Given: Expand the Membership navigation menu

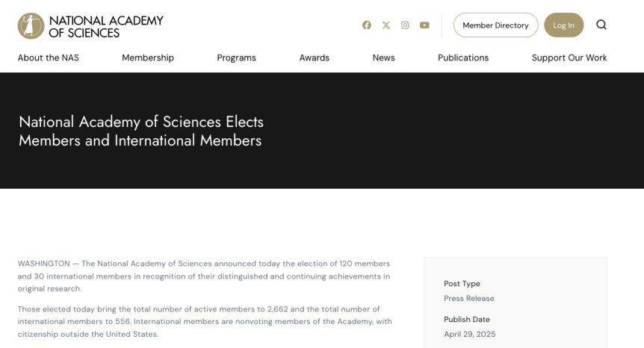Looking at the screenshot, I should point(148,58).
